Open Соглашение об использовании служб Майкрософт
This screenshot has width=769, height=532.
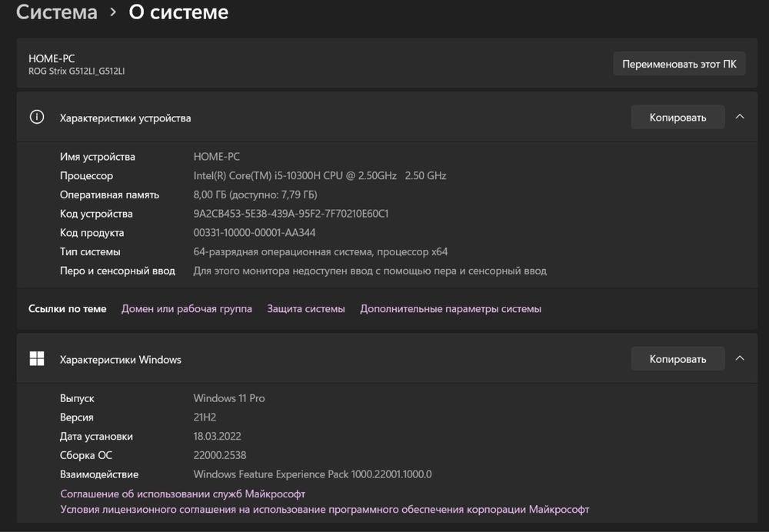(182, 494)
